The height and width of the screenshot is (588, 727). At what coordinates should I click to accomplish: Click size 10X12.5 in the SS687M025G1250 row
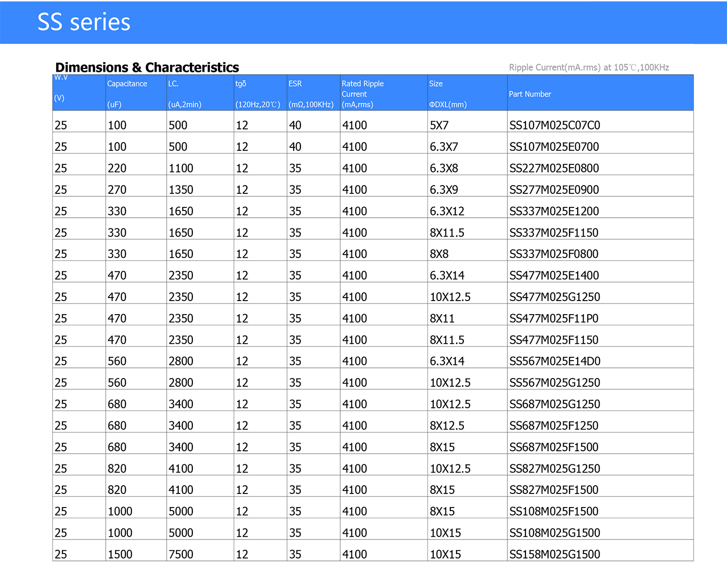(x=450, y=404)
